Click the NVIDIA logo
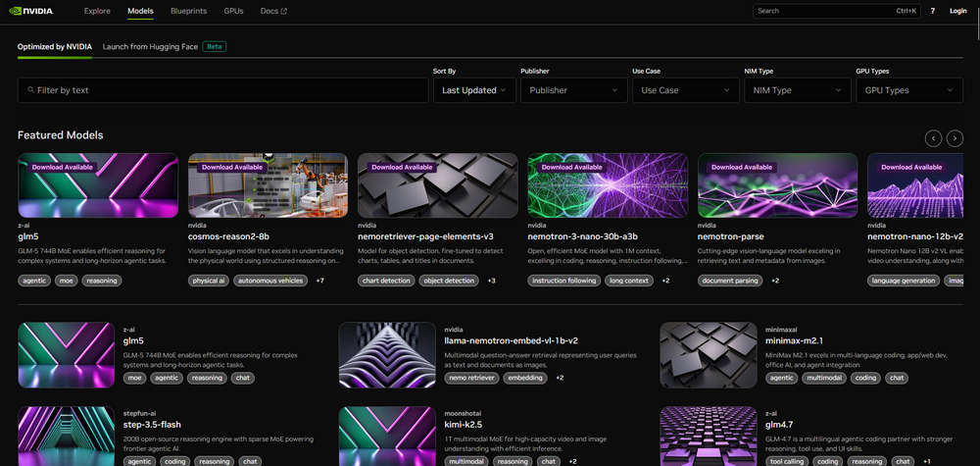The height and width of the screenshot is (466, 980). coord(31,11)
